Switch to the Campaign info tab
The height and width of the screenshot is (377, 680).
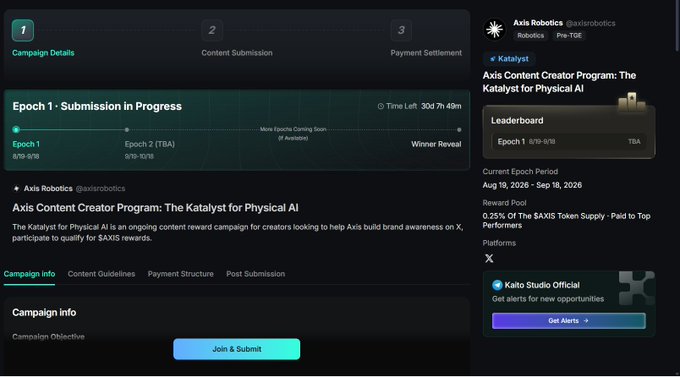click(29, 274)
